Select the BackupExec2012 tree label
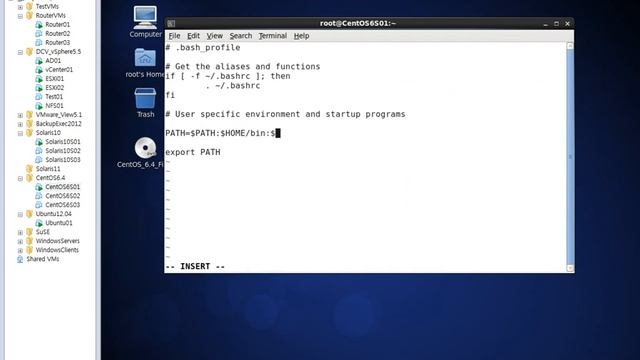Image resolution: width=640 pixels, height=360 pixels. 58,124
